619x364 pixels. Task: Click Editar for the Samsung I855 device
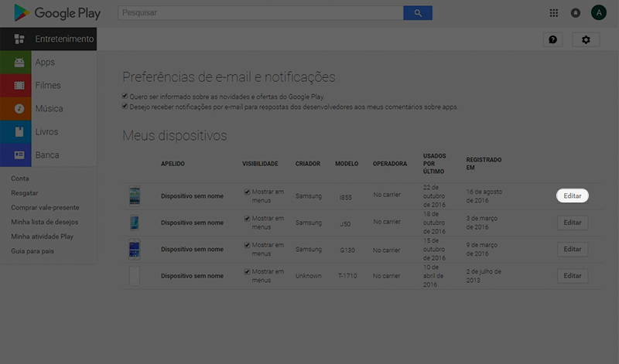tap(573, 196)
